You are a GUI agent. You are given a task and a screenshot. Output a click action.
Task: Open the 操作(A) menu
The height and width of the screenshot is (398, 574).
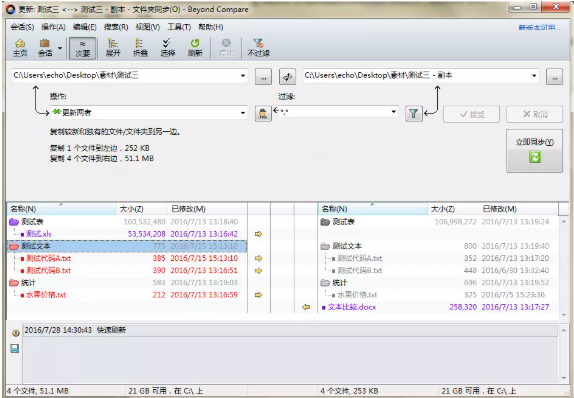pos(53,27)
